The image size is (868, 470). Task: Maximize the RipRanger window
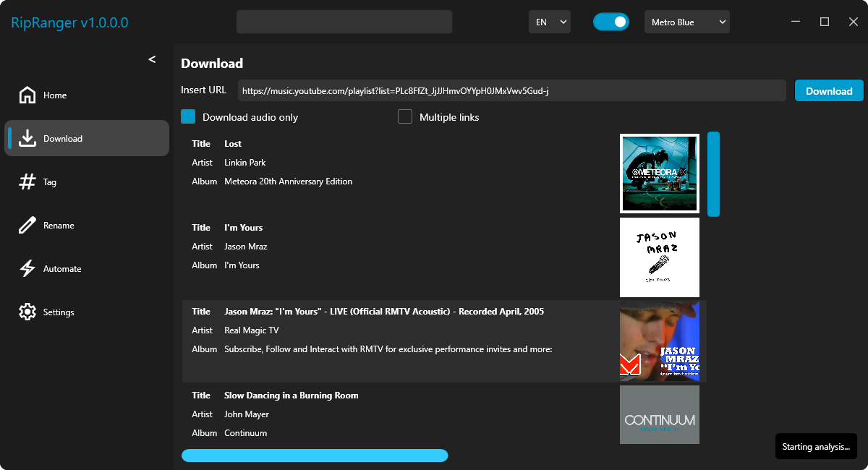tap(825, 22)
